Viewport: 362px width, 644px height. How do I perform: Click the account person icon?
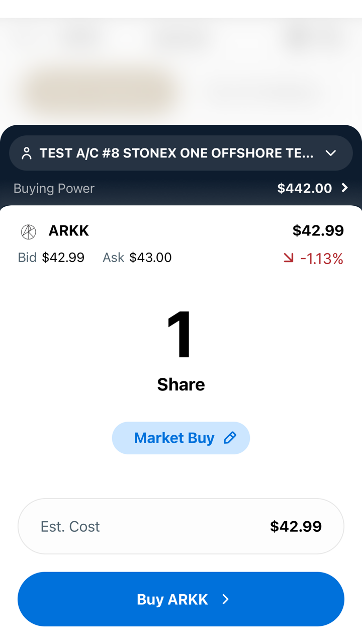[27, 153]
